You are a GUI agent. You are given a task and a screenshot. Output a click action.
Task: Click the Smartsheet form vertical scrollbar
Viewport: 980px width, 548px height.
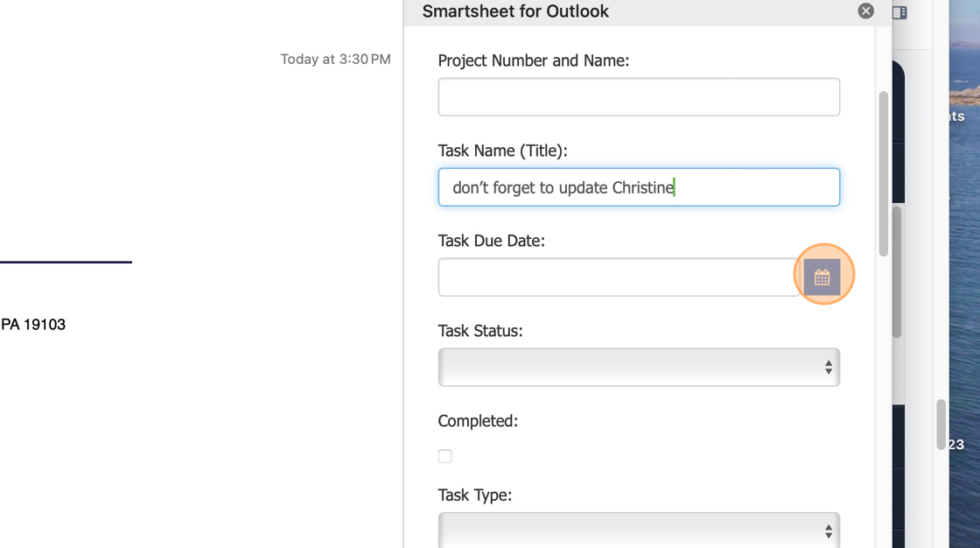[x=883, y=174]
